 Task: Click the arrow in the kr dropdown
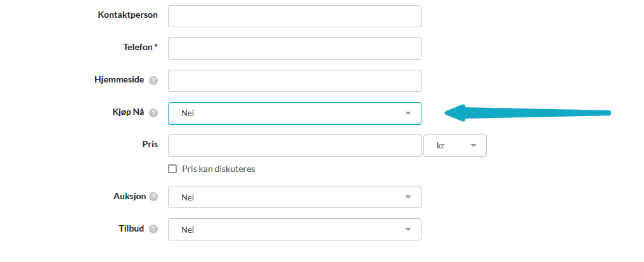[473, 146]
